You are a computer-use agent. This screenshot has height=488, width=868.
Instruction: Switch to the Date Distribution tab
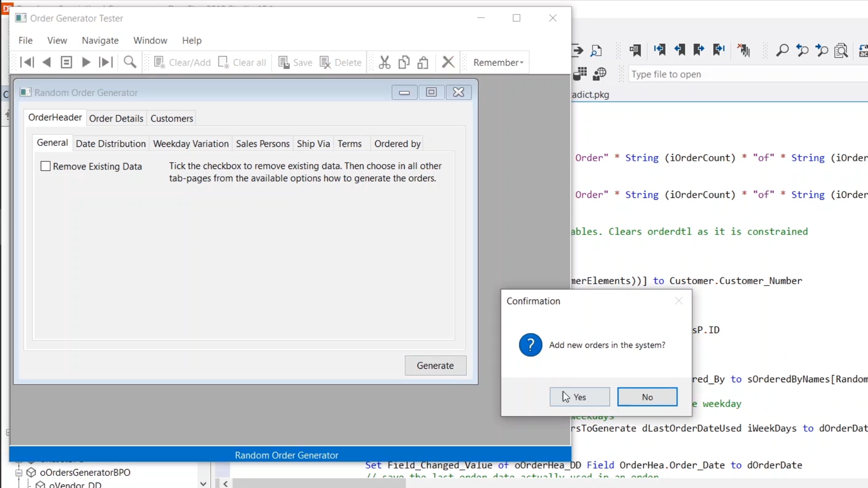pos(111,144)
